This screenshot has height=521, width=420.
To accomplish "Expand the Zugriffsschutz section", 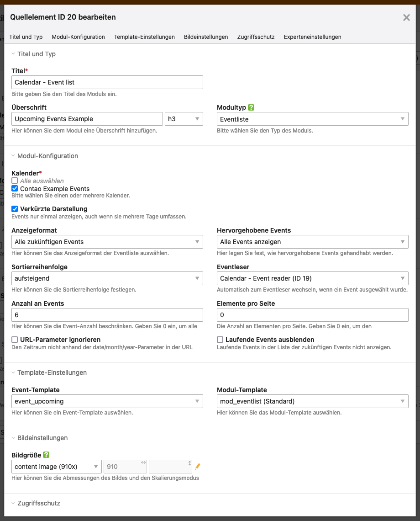I will 13,503.
